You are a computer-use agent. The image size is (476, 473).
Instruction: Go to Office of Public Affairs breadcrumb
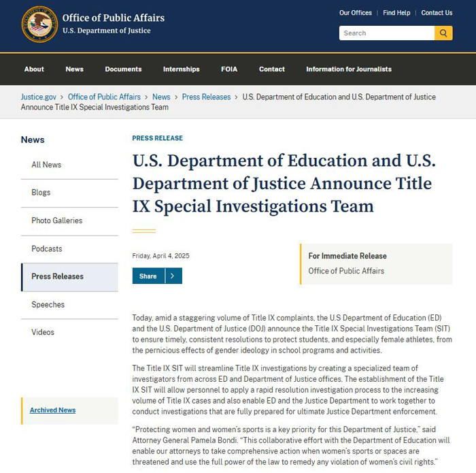[x=104, y=97]
